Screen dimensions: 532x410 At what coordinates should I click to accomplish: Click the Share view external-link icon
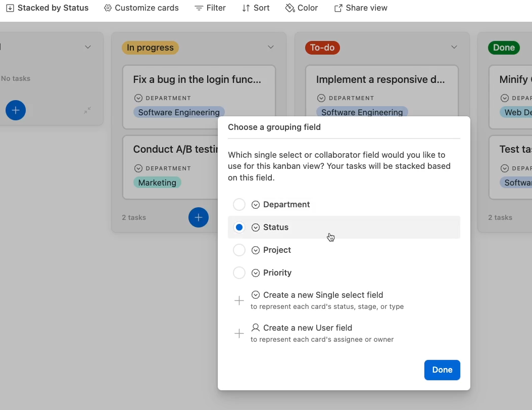[338, 8]
